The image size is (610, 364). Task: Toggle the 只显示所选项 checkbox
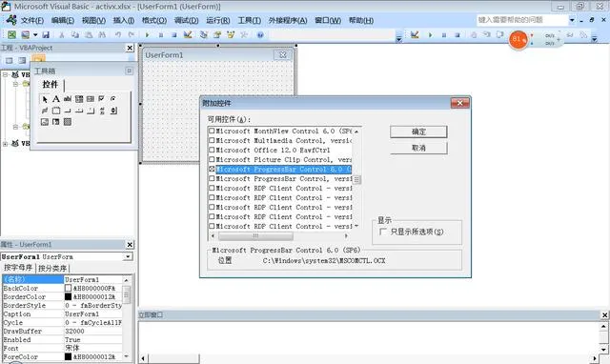[383, 232]
